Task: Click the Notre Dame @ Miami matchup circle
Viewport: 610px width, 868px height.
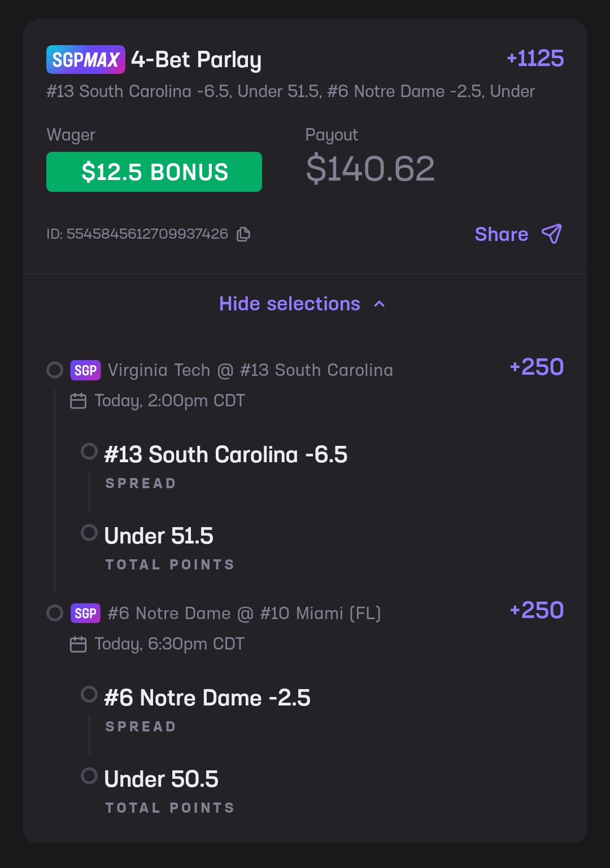Action: tap(55, 613)
